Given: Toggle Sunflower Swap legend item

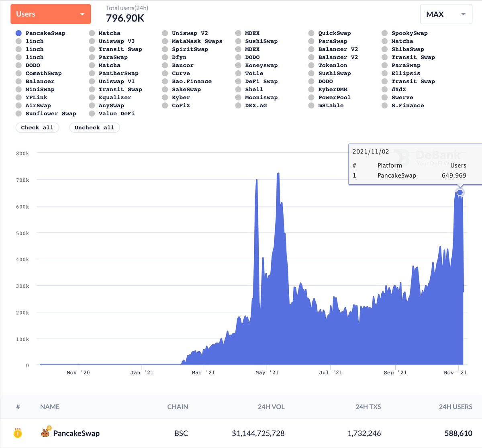Looking at the screenshot, I should tap(46, 114).
